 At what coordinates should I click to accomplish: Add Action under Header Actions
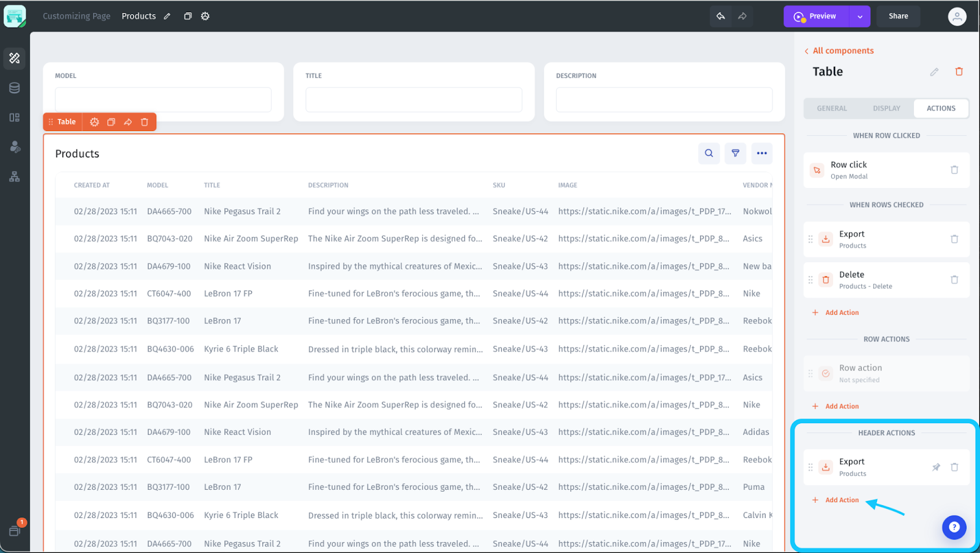point(835,500)
